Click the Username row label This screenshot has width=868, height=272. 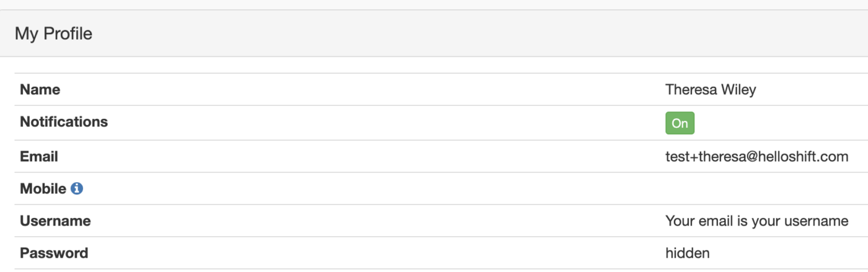pyautogui.click(x=55, y=221)
